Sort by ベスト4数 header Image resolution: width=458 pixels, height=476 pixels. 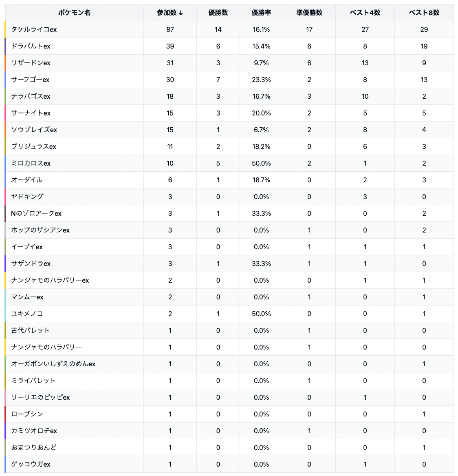[x=365, y=13]
